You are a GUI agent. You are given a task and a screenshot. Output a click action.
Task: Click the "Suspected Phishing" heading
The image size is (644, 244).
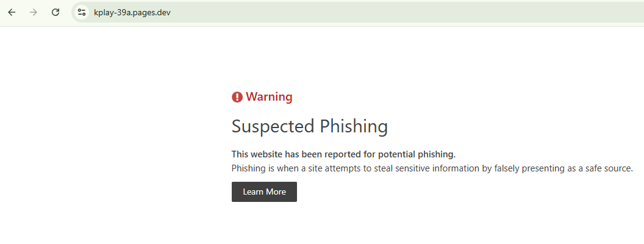coord(309,126)
